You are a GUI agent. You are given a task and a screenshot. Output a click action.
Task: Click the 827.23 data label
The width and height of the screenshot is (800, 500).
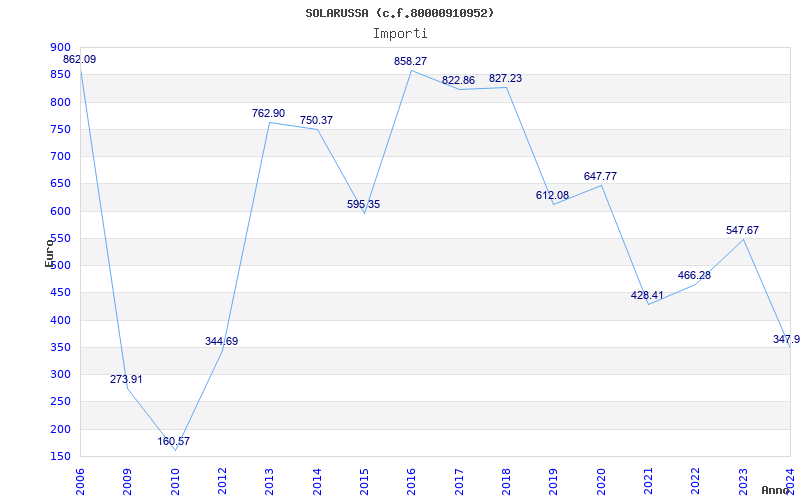[x=505, y=78]
